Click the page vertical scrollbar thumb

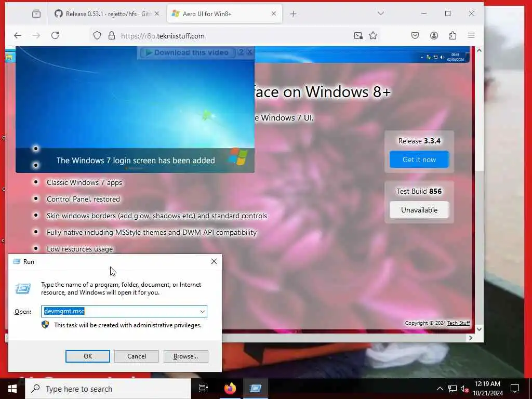pos(479,114)
